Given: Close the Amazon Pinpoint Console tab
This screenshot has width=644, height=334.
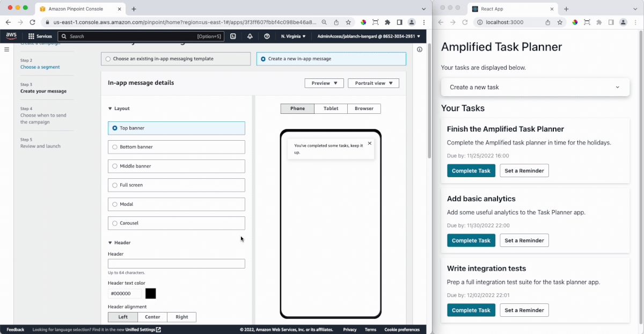Looking at the screenshot, I should coord(120,9).
